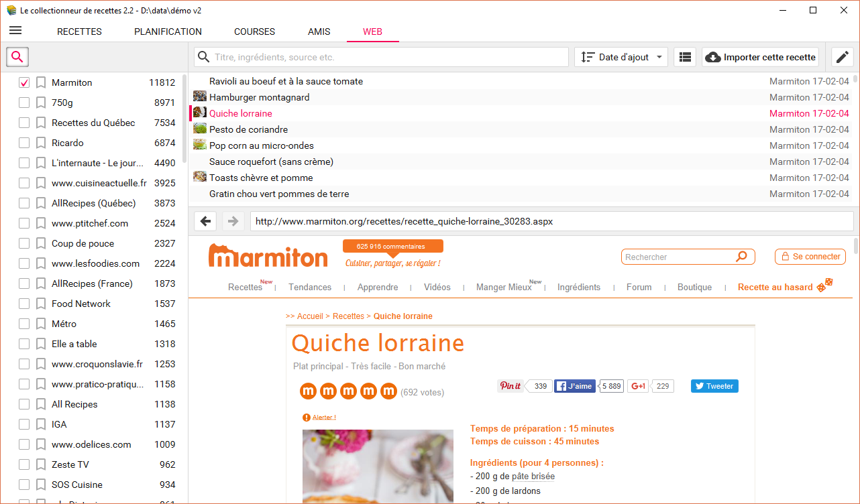Click bookmark icon next to IGA
Viewport: 860px width, 504px height.
[x=41, y=424]
